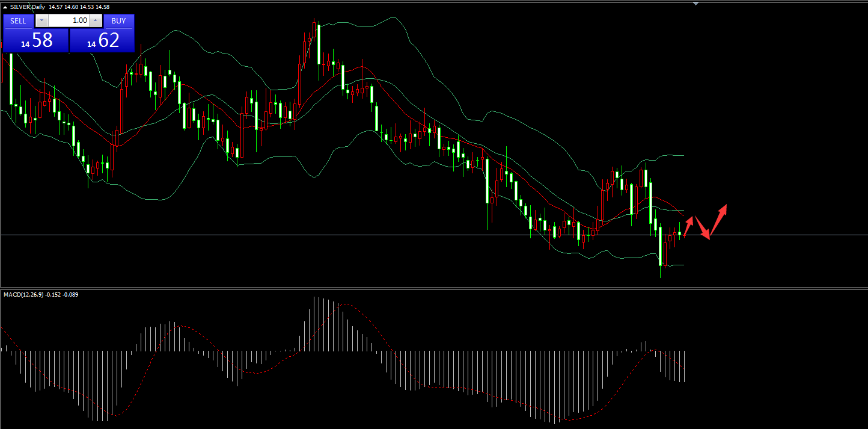Collapse the one-click trading panel triangle
This screenshot has width=868, height=429.
click(x=6, y=7)
